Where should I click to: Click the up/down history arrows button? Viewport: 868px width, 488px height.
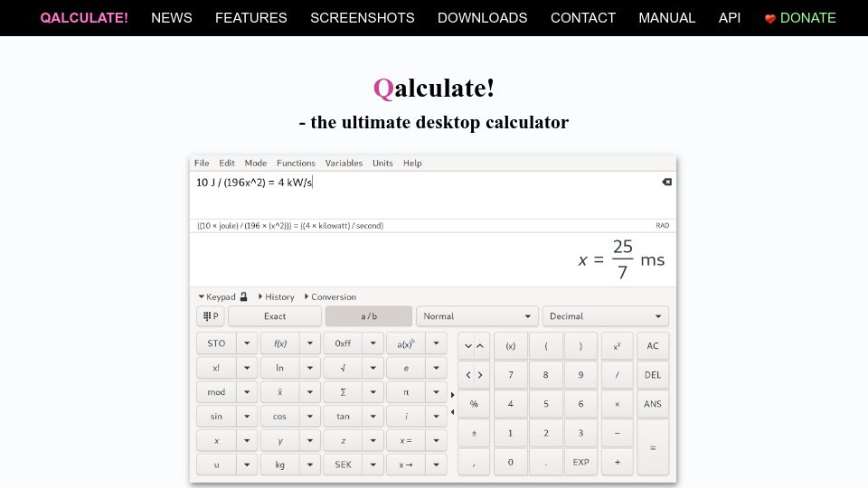coord(474,346)
